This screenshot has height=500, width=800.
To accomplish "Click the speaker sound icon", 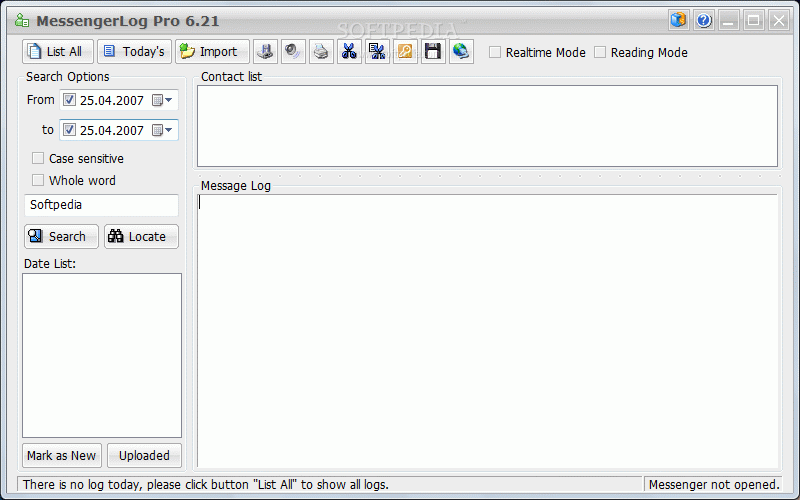I will click(x=293, y=52).
